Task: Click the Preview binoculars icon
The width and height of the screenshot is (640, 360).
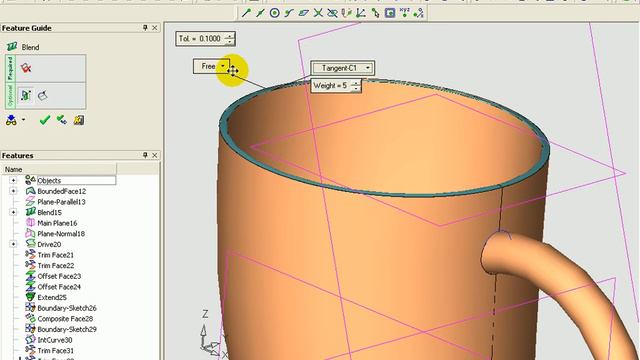Action: point(11,120)
